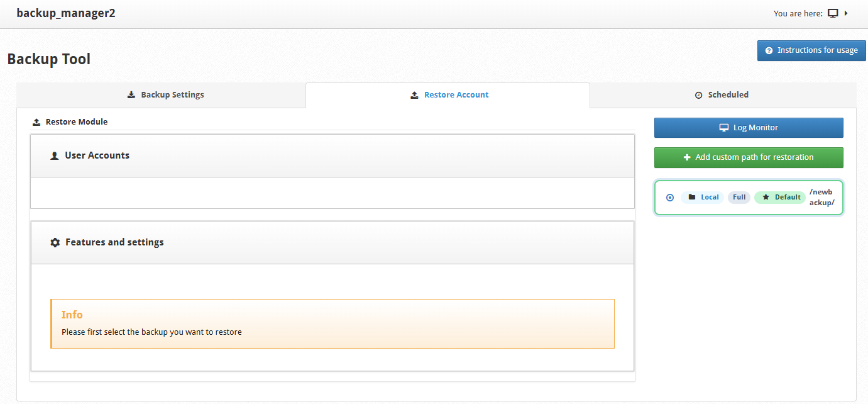The width and height of the screenshot is (868, 404).
Task: Collapse the Features and settings header
Action: click(332, 243)
